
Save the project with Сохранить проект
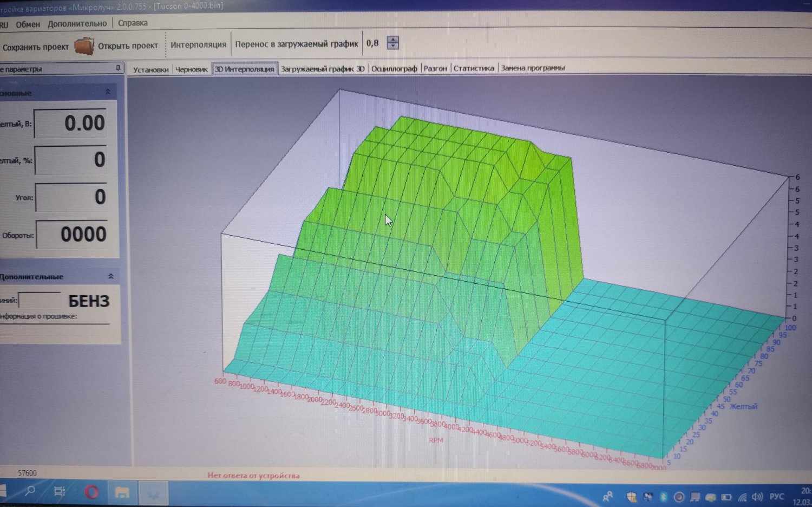tap(36, 47)
